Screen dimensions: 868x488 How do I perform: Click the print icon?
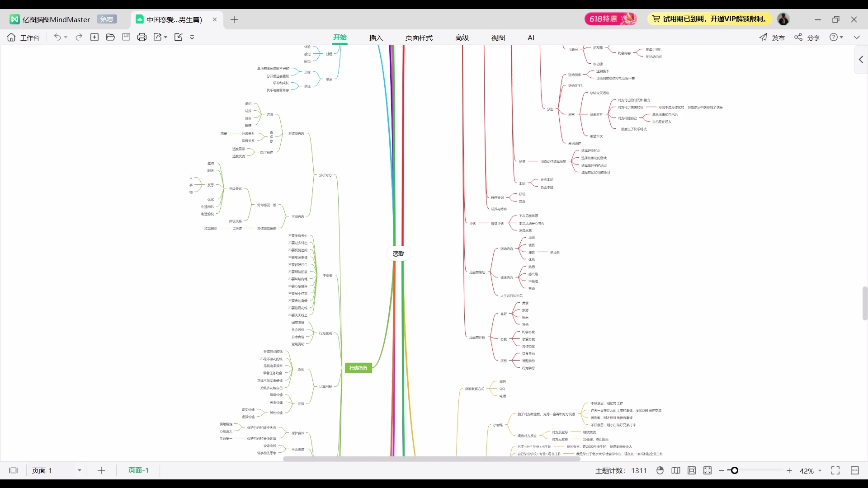142,37
